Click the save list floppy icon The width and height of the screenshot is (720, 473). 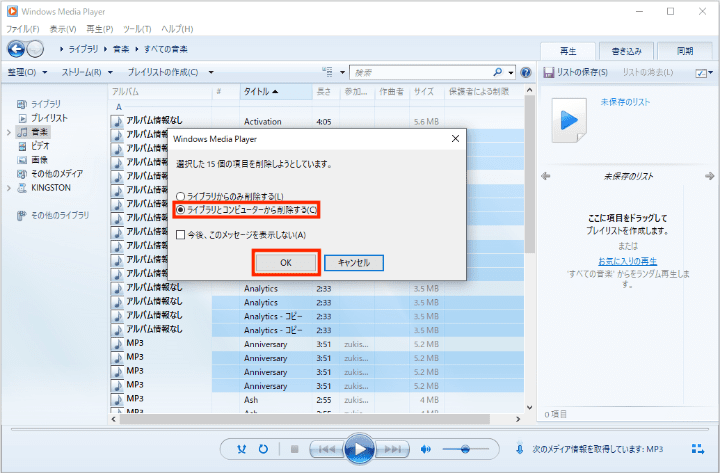pos(548,73)
